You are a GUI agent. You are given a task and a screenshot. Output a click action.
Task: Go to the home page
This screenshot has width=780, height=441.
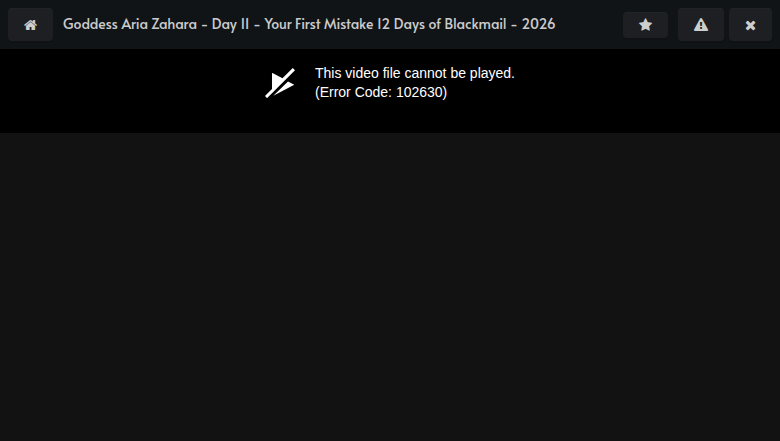[x=30, y=24]
